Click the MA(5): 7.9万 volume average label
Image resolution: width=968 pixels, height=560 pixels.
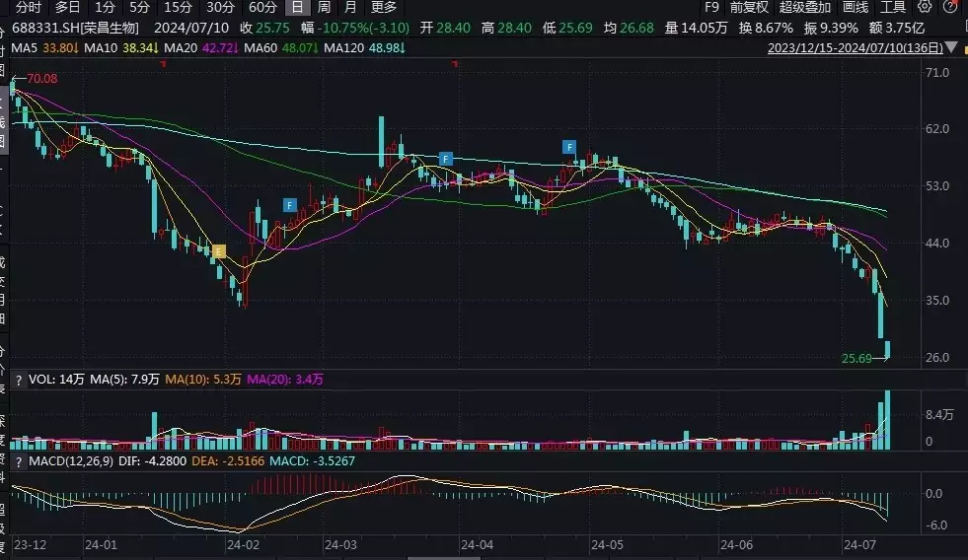pyautogui.click(x=124, y=380)
